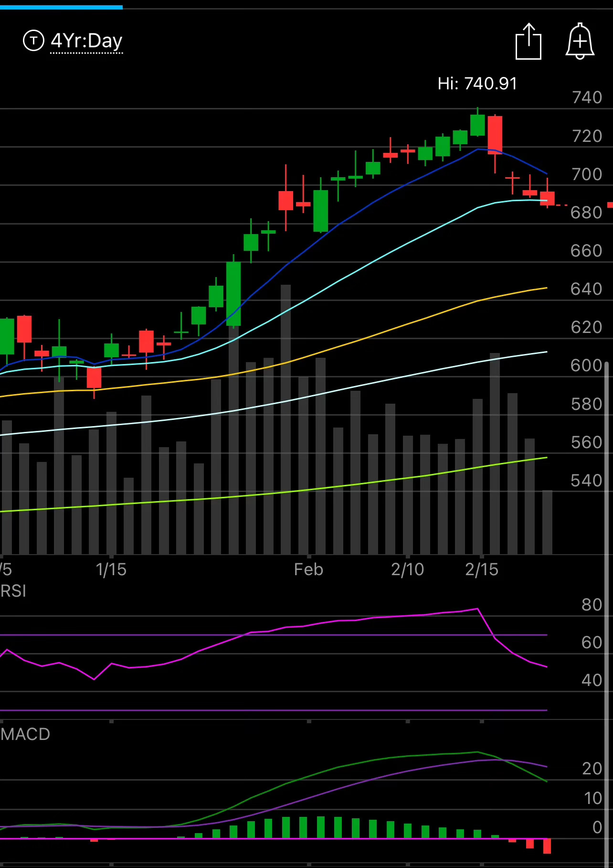Open the share/export icon
Image resolution: width=613 pixels, height=868 pixels.
[528, 41]
